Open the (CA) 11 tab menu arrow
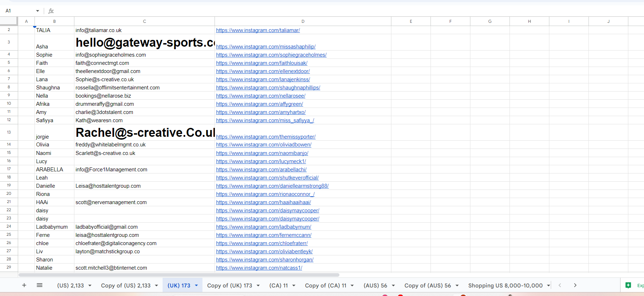The height and width of the screenshot is (296, 644). click(294, 286)
